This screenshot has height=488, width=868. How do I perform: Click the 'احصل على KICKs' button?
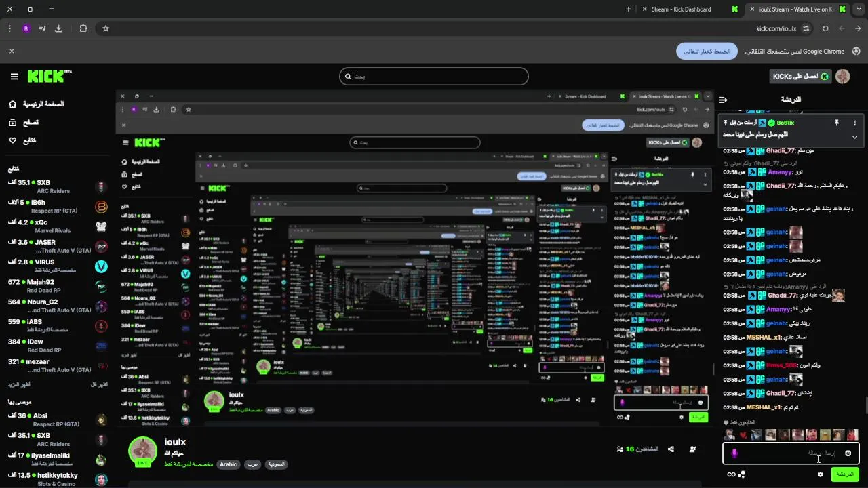[x=800, y=77]
